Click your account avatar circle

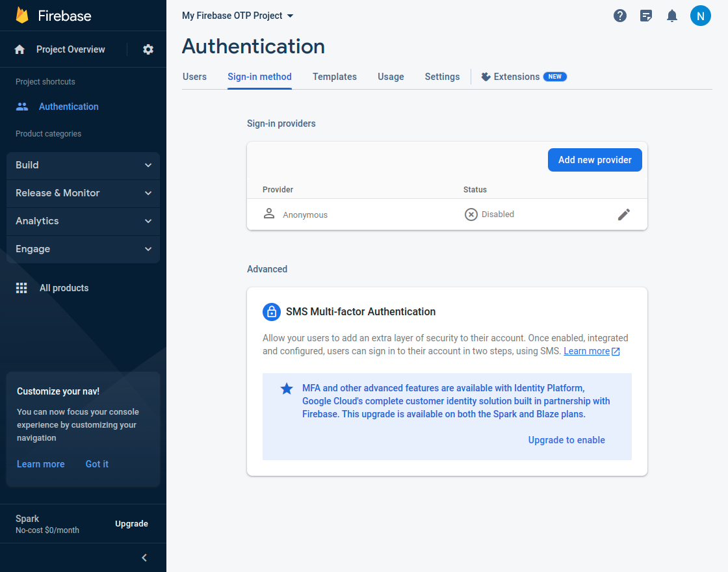(701, 15)
